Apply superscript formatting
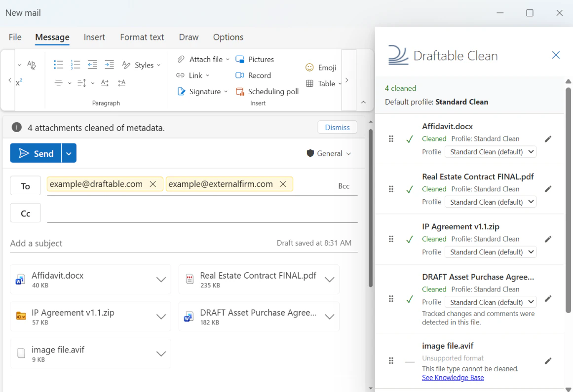Image resolution: width=573 pixels, height=392 pixels. (19, 82)
